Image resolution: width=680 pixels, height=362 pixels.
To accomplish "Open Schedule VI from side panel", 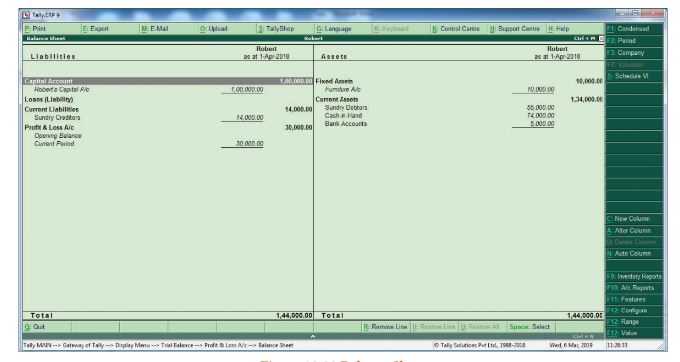I will click(634, 76).
